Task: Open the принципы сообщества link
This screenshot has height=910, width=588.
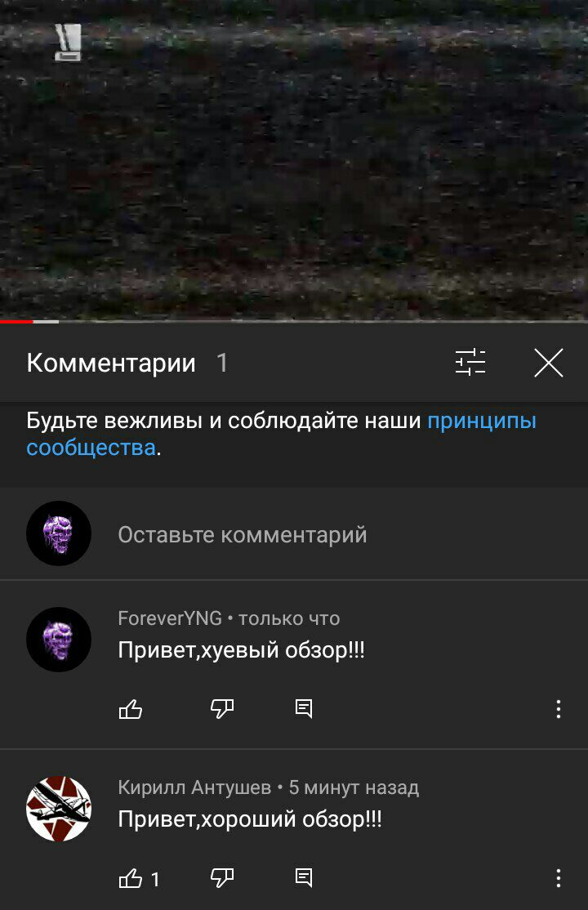Action: point(282,434)
